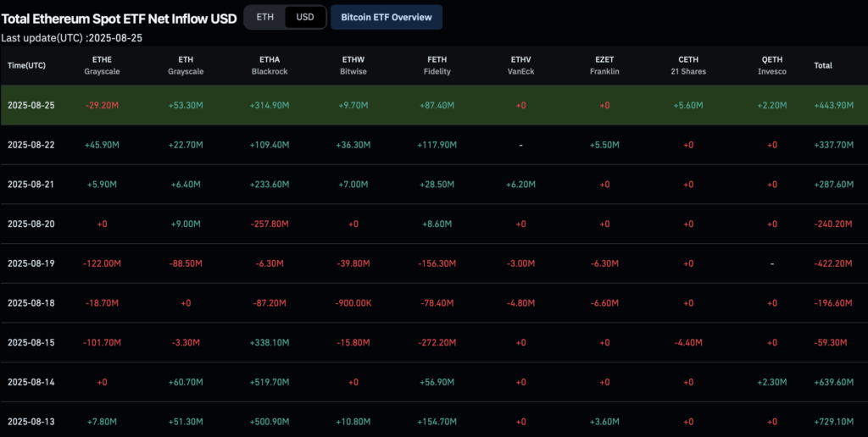
Task: Click the ETHA Blackrock column header
Action: [270, 65]
